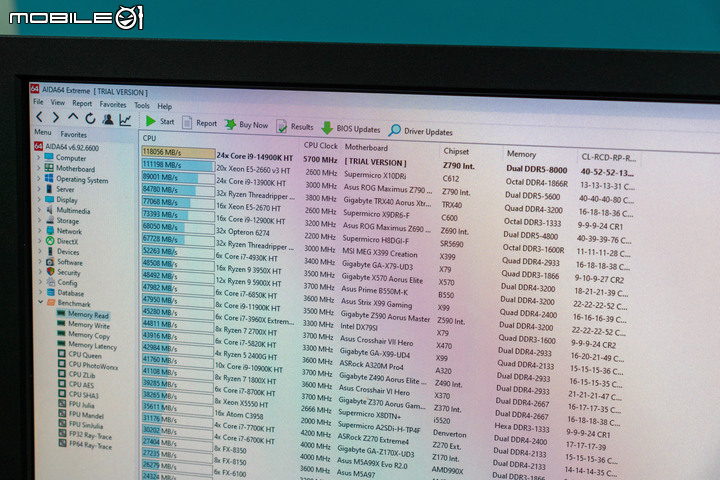Click the BIOS Updates green arrow icon

tap(326, 128)
